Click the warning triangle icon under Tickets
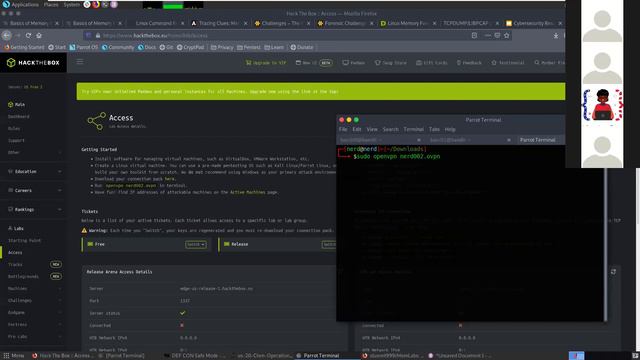640x360 pixels. coord(84,231)
